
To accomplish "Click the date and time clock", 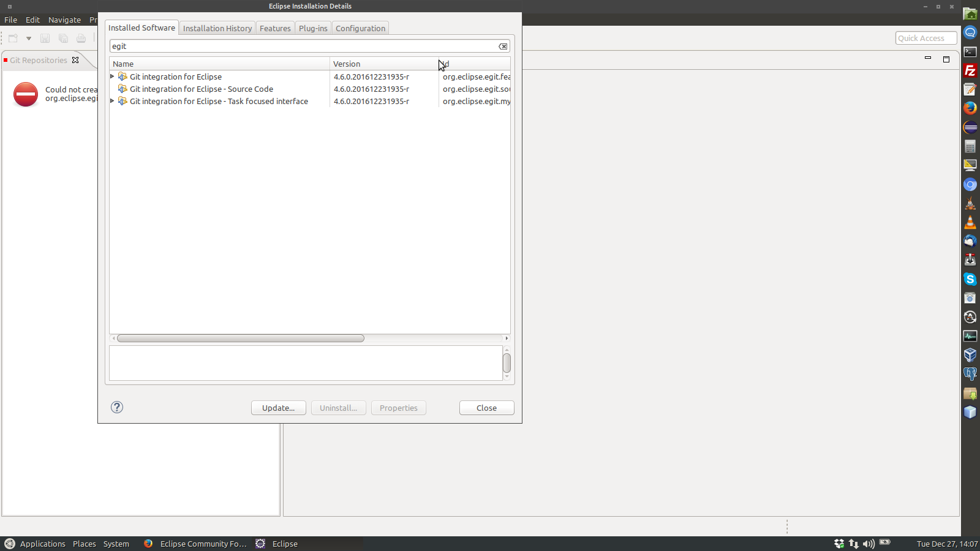I will pyautogui.click(x=947, y=544).
